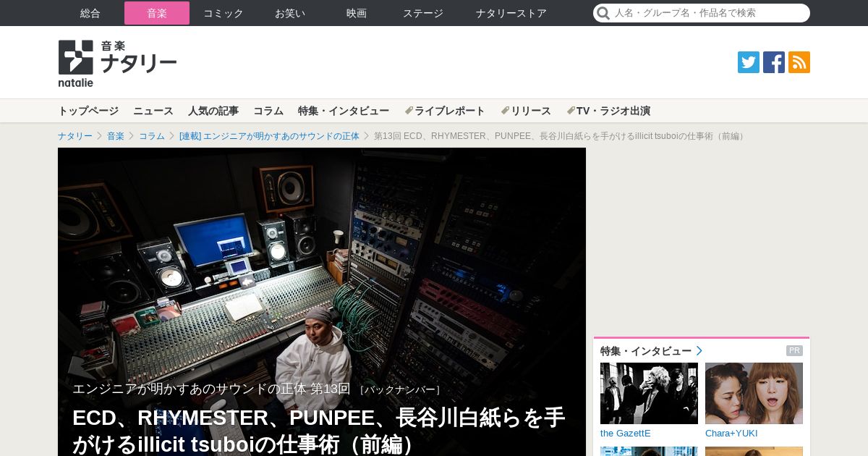Viewport: 868px width, 456px height.
Task: Open TV・ラジオ出演 menu item
Action: [608, 111]
